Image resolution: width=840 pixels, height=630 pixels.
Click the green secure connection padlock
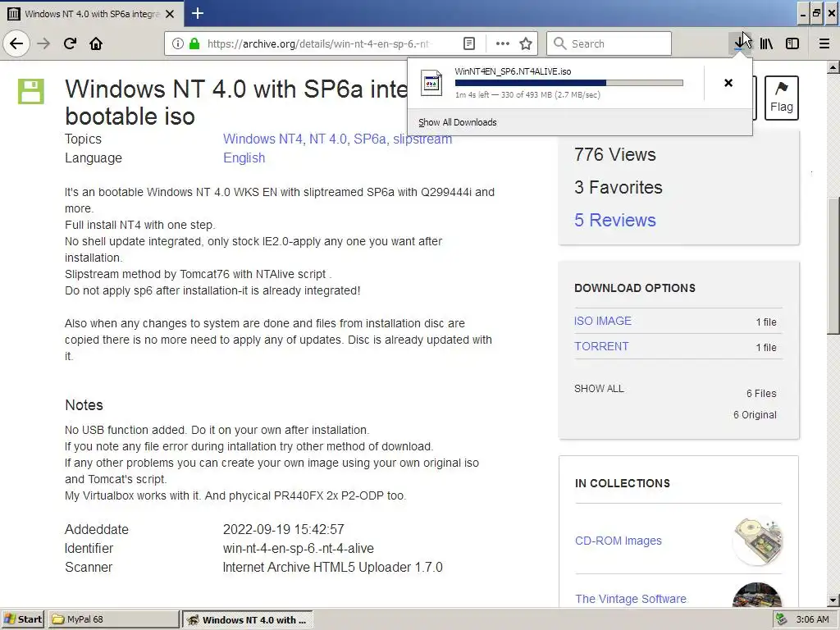coord(194,43)
